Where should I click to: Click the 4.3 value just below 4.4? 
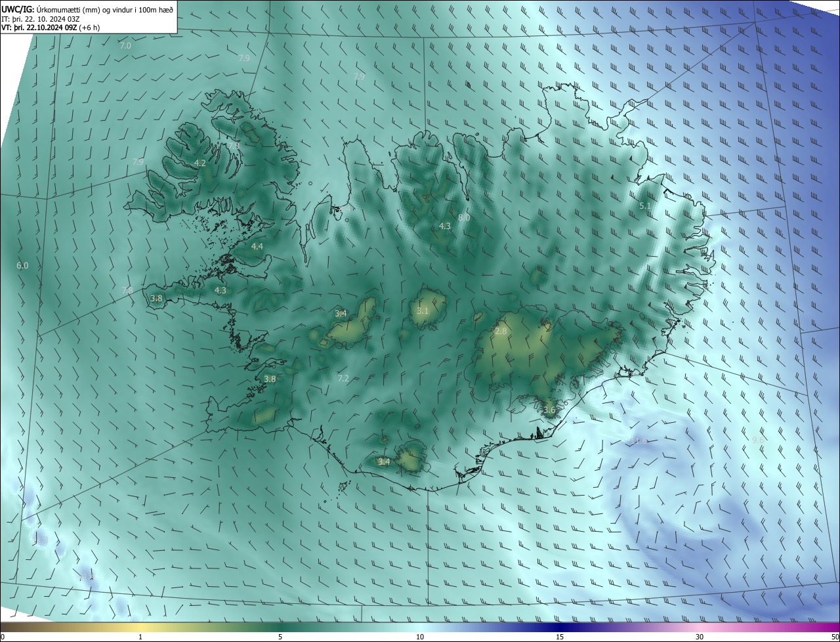click(x=220, y=289)
